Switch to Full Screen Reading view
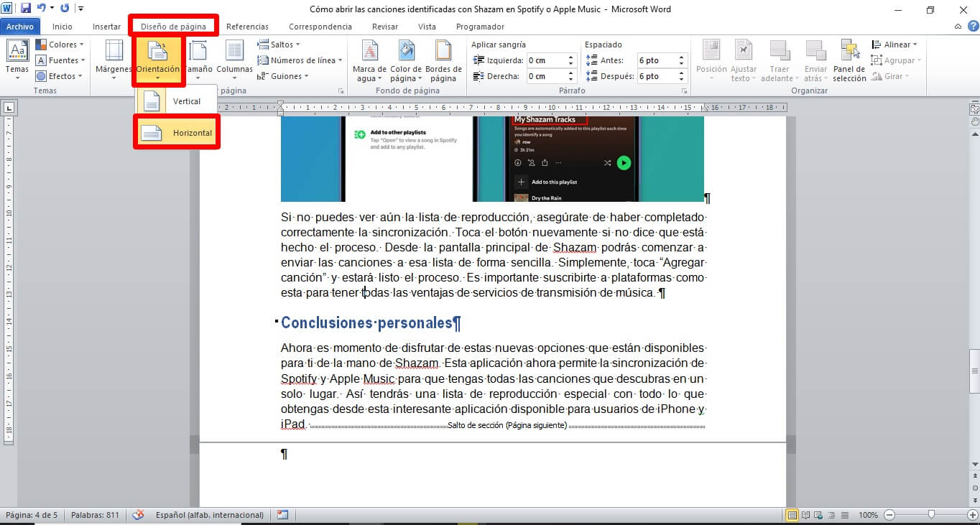Screen dimensions: 980x525 (805, 515)
